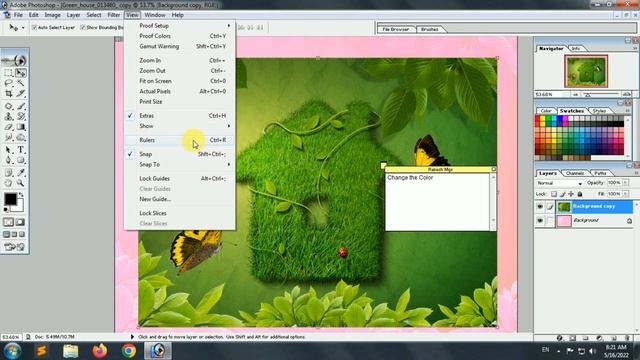Expand the Show submenu
This screenshot has height=360, width=640.
(x=180, y=126)
